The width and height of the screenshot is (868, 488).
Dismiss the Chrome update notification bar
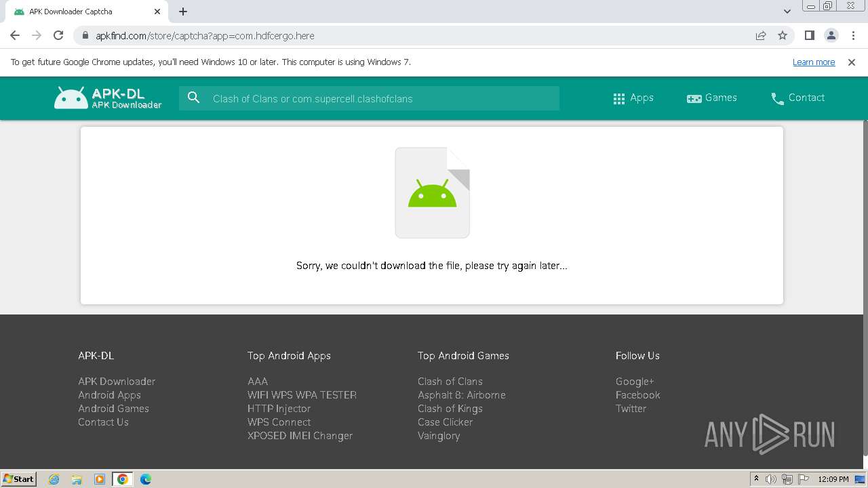pyautogui.click(x=852, y=62)
